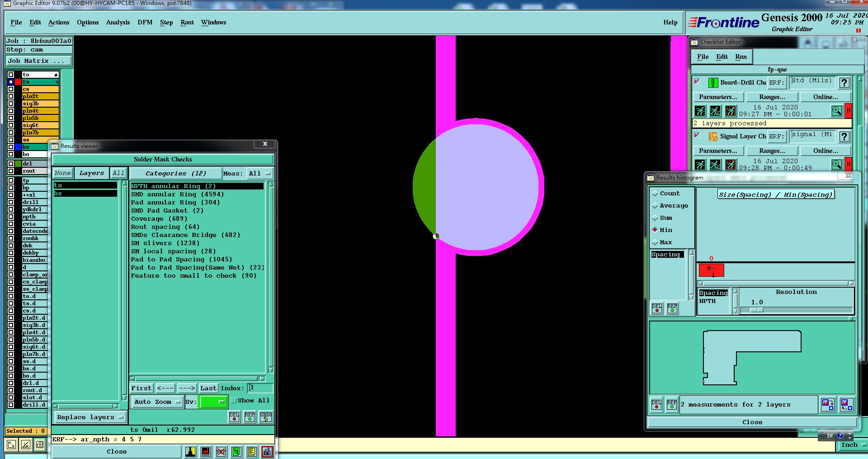Toggle the Signal Layer Check checkbox

coord(697,135)
